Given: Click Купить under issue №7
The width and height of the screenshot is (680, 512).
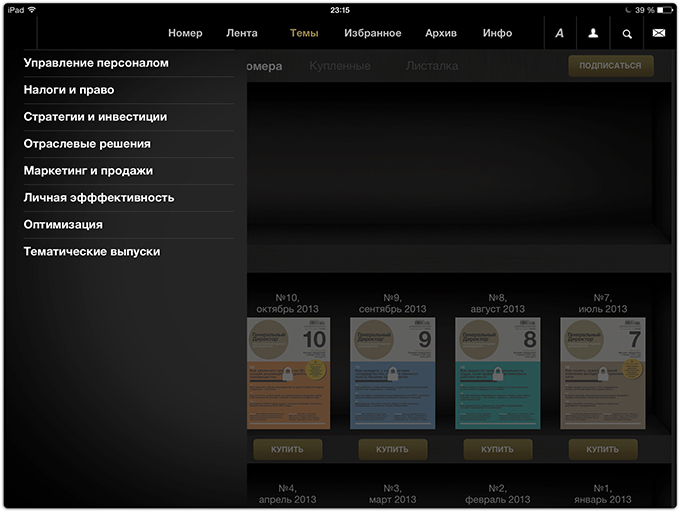Looking at the screenshot, I should [603, 449].
